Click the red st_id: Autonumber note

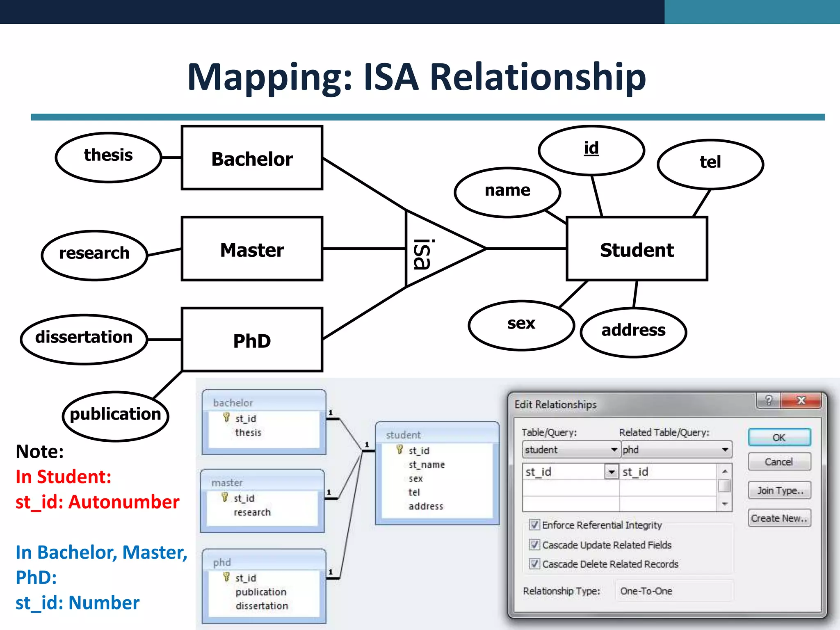point(98,502)
